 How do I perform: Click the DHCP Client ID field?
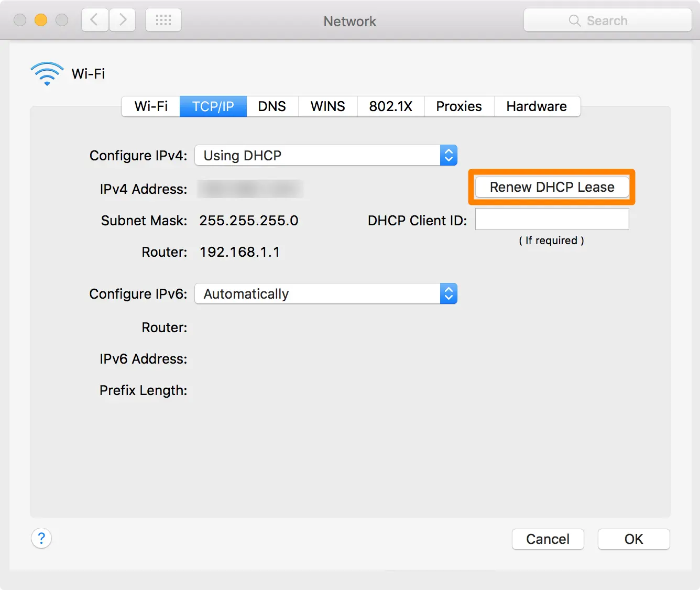pyautogui.click(x=552, y=219)
